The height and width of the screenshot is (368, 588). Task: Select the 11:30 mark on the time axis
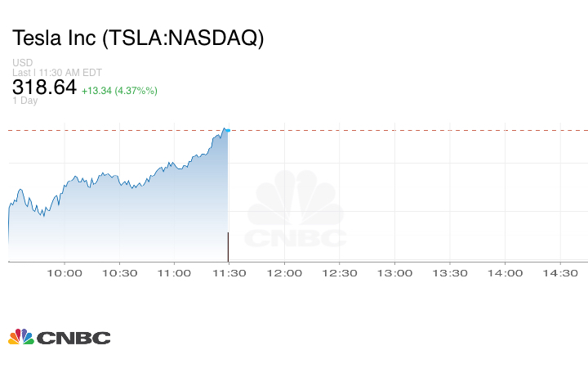coord(229,274)
